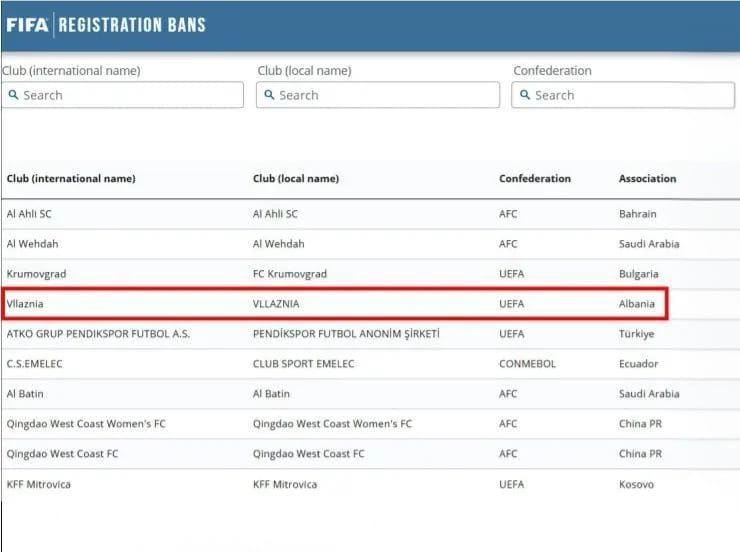Select the Krumovgrad row
The image size is (740, 552).
coord(37,274)
